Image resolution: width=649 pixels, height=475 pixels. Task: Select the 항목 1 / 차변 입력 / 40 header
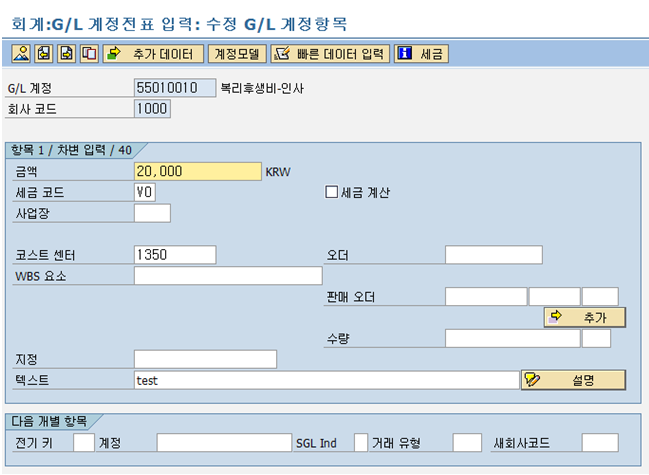pyautogui.click(x=71, y=150)
